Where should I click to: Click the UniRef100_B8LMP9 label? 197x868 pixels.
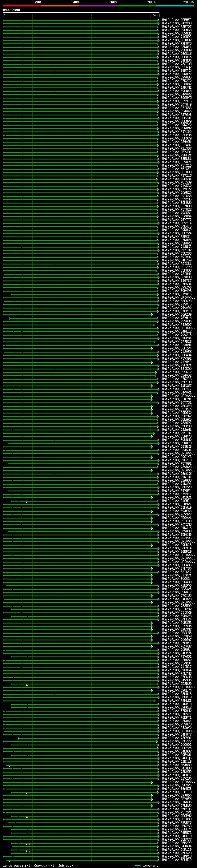(x=177, y=122)
